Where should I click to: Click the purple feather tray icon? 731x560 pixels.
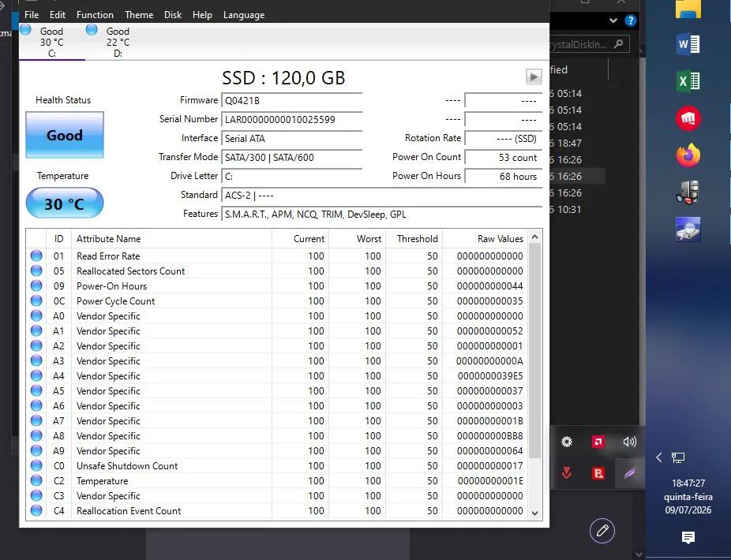(x=630, y=473)
